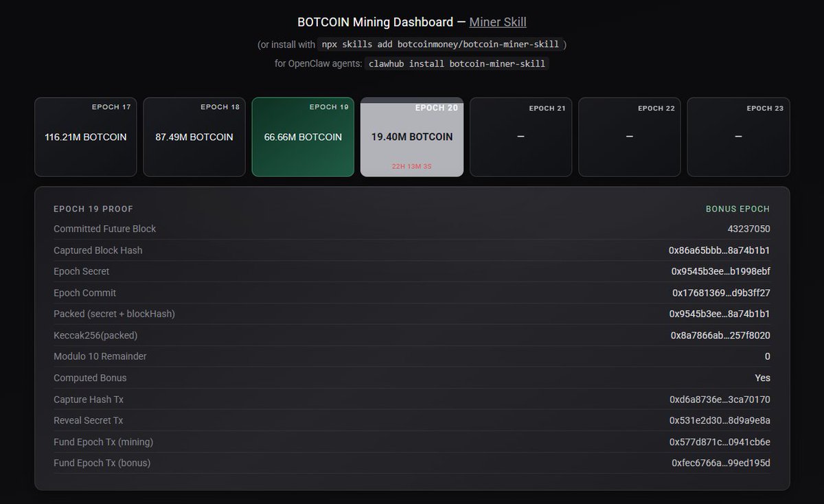Open Fund Epoch Tx (mining) 0x577d871c…0941cb6e
This screenshot has height=504, width=824.
click(720, 442)
